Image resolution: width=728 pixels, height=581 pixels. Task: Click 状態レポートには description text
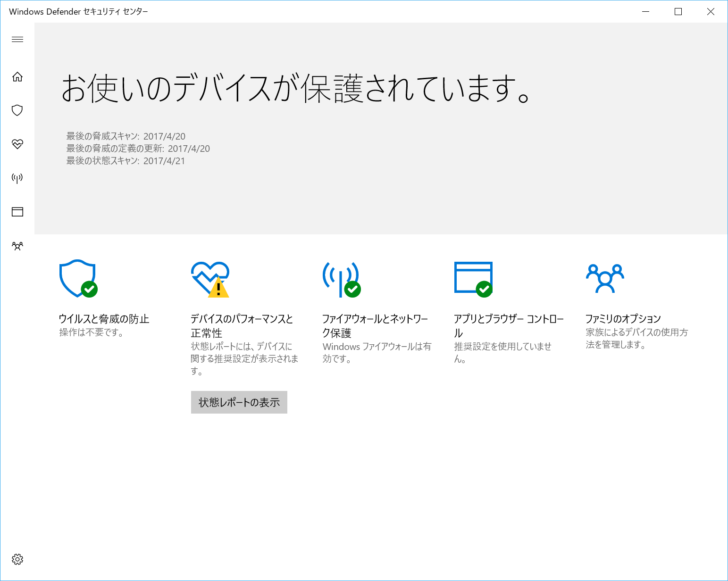point(244,359)
